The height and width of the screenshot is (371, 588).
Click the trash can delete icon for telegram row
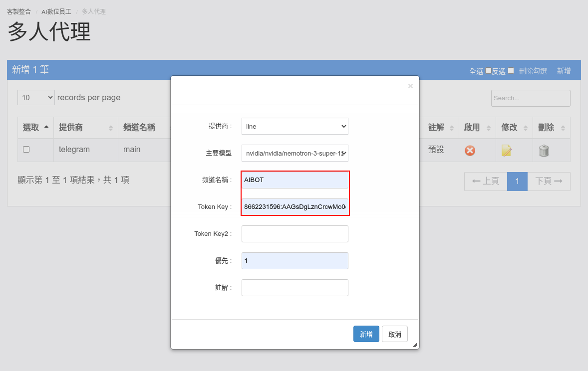(544, 151)
